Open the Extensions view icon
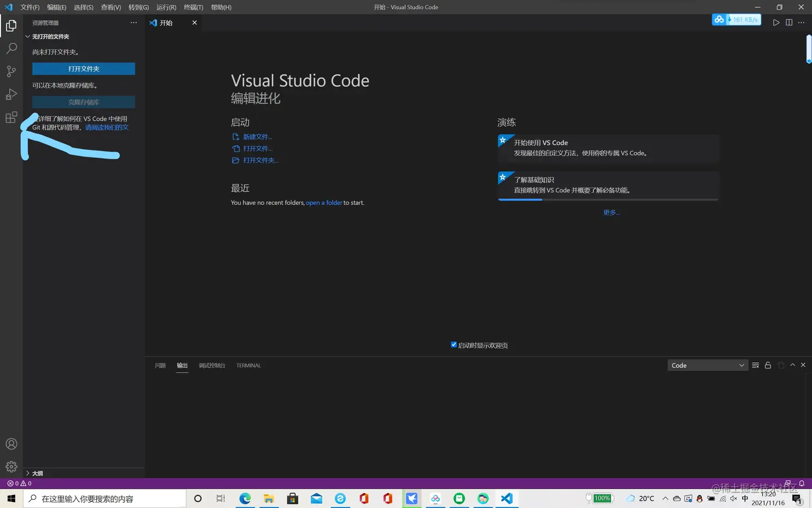The image size is (812, 508). click(x=11, y=117)
